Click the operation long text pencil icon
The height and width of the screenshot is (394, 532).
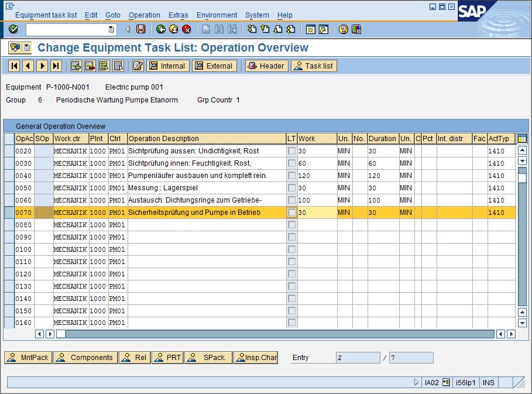pyautogui.click(x=138, y=66)
